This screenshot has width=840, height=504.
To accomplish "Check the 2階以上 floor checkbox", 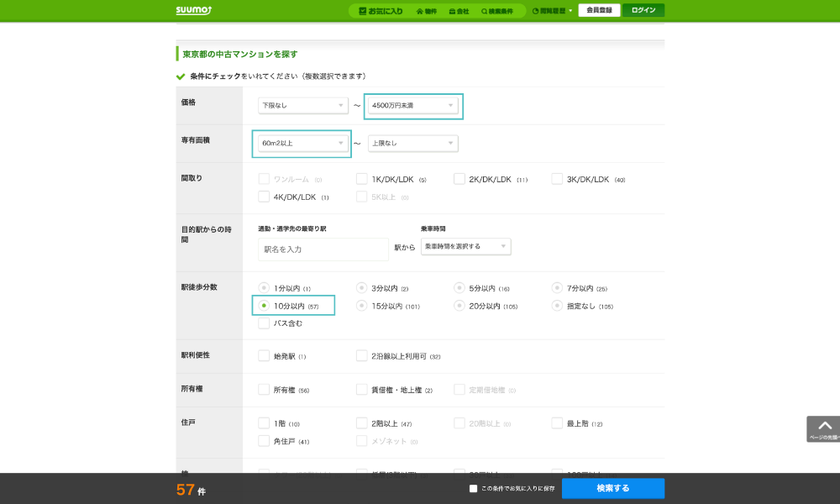I will (361, 423).
